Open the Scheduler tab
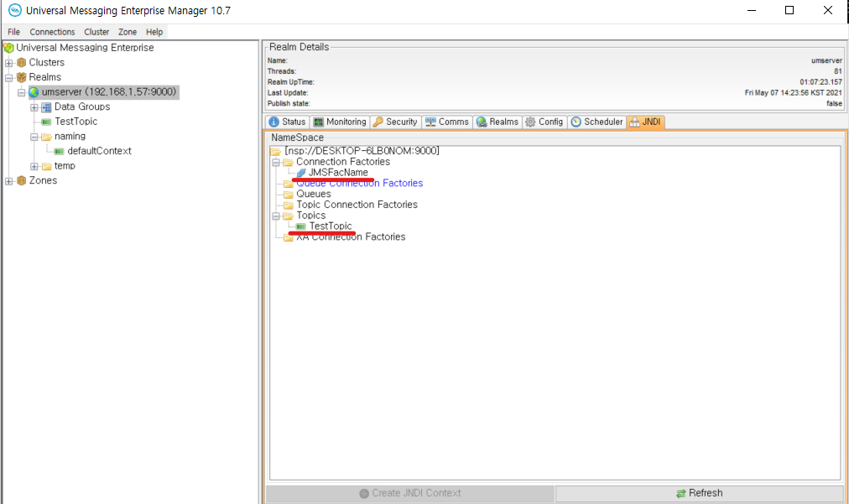 (596, 122)
